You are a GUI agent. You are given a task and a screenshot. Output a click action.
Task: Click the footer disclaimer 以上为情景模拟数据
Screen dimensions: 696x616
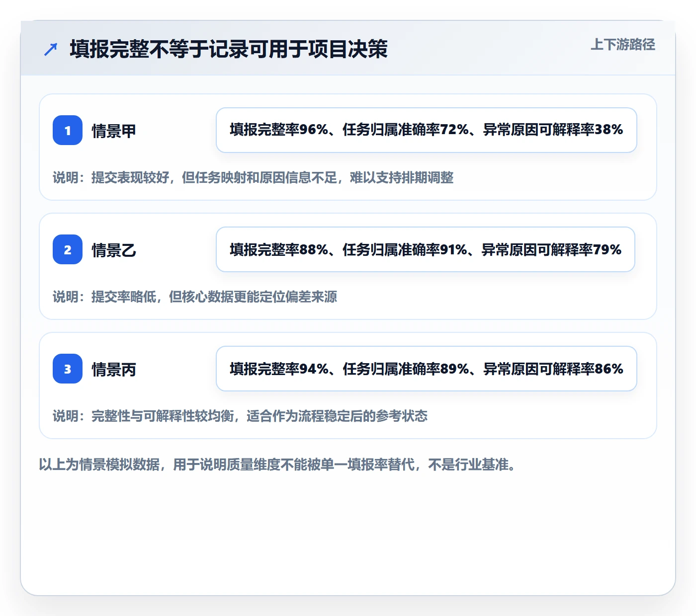point(278,465)
